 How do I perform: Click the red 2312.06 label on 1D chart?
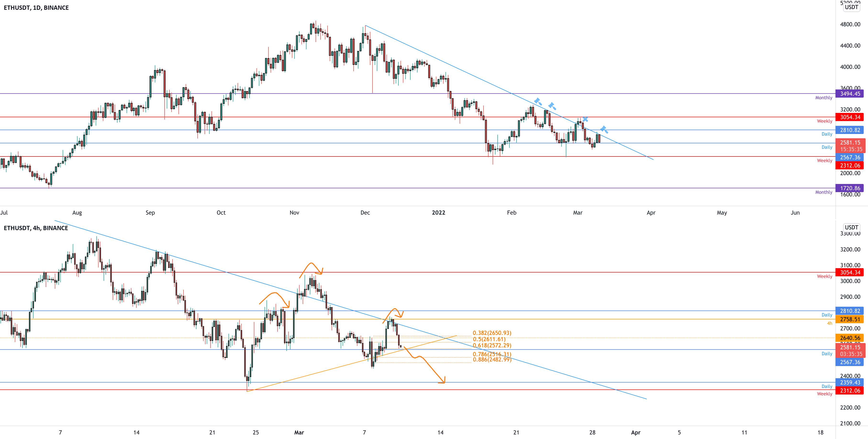850,165
